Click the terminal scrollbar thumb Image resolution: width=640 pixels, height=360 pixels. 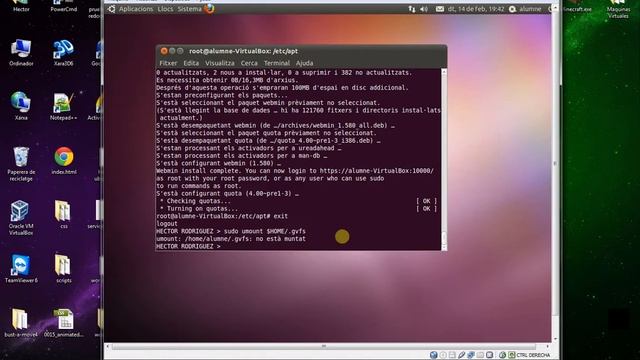coord(444,238)
